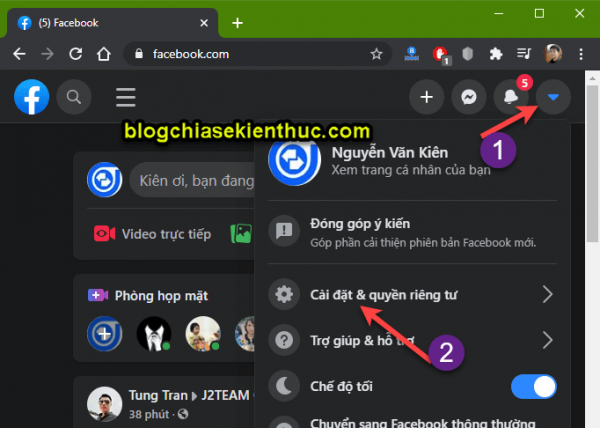This screenshot has height=428, width=600.
Task: Click the facebook.com address bar
Action: pyautogui.click(x=258, y=54)
